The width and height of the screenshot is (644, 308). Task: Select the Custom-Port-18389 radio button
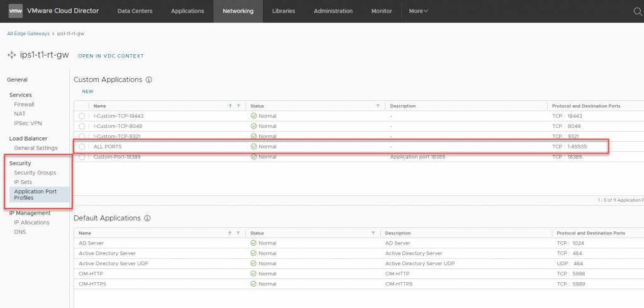82,157
